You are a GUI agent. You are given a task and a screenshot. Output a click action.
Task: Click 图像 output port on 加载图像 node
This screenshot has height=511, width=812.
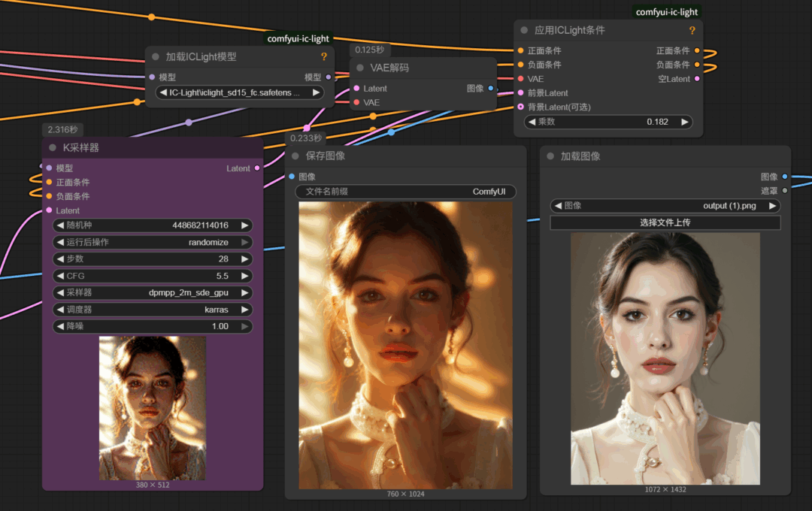coord(785,177)
